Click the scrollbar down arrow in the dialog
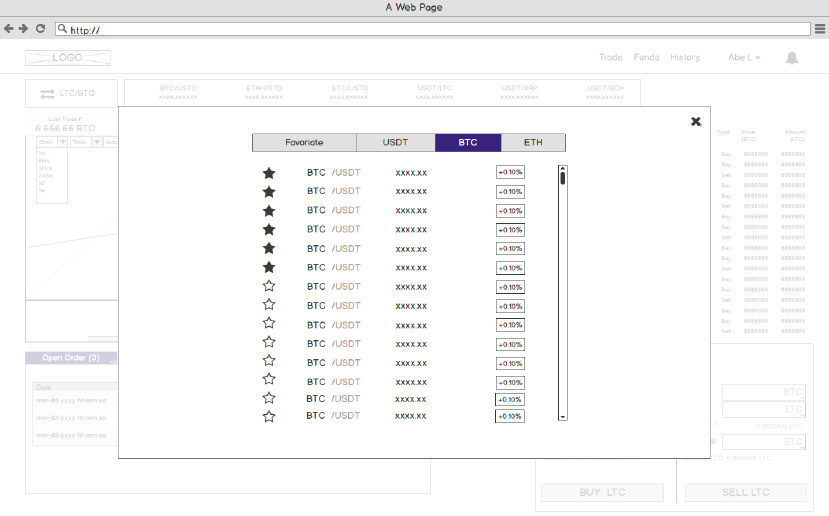The width and height of the screenshot is (829, 516). [x=563, y=417]
